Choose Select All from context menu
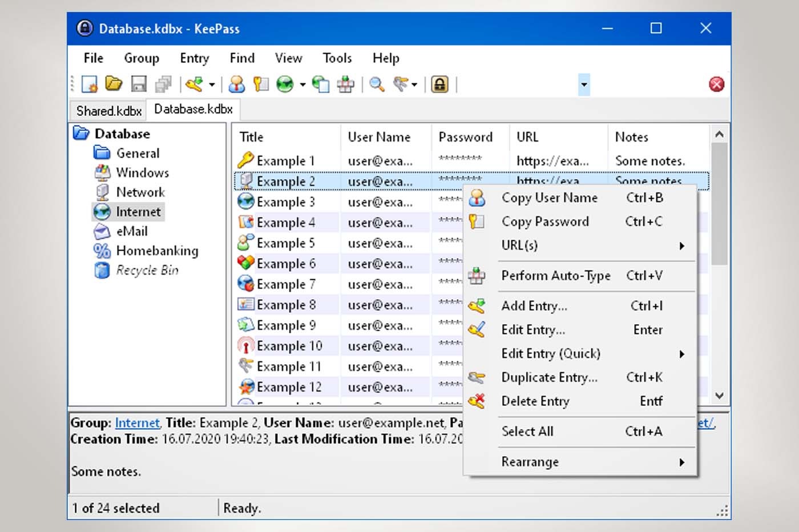Viewport: 799px width, 532px height. click(581, 432)
